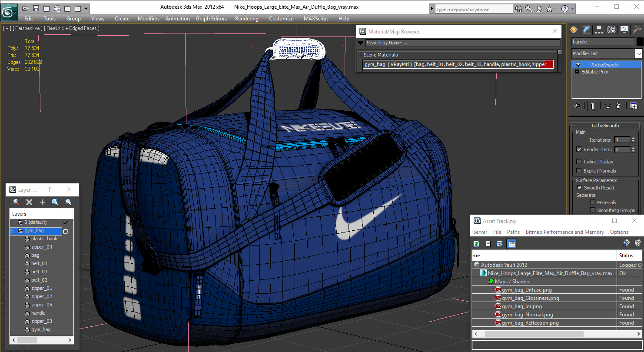Click the [Perspective] viewport label
This screenshot has width=644, height=352.
point(28,28)
